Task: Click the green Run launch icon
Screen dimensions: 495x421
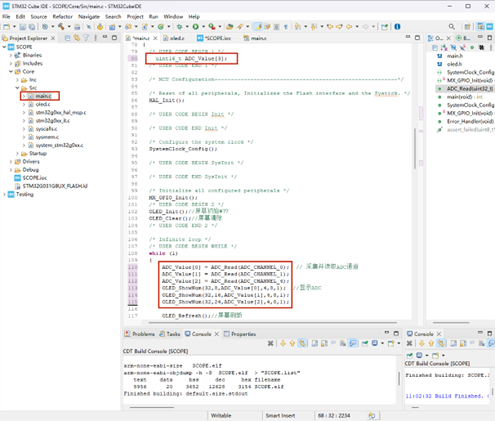Action: (x=196, y=27)
